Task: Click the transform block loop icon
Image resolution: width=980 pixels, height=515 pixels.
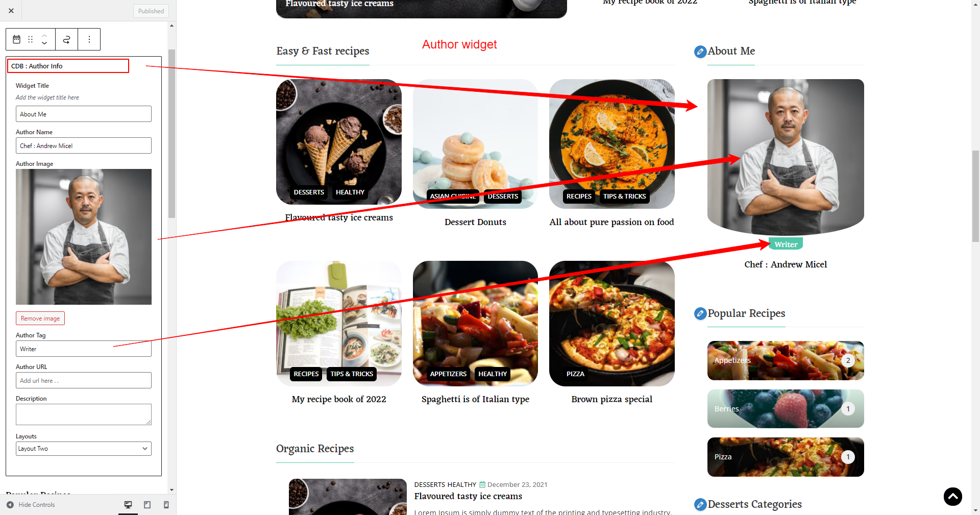Action: 66,39
